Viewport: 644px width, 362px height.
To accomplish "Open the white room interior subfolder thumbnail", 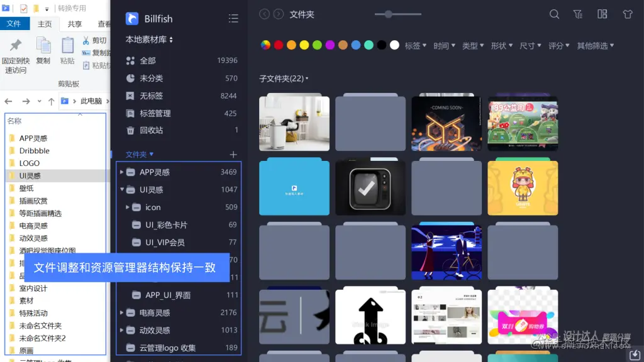I will [294, 123].
